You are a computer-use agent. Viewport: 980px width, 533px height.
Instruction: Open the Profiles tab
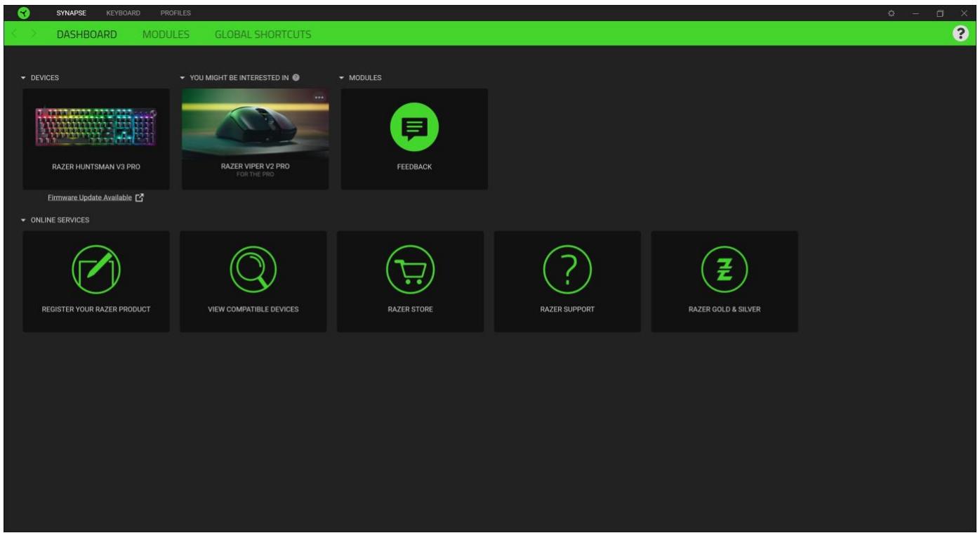point(176,13)
